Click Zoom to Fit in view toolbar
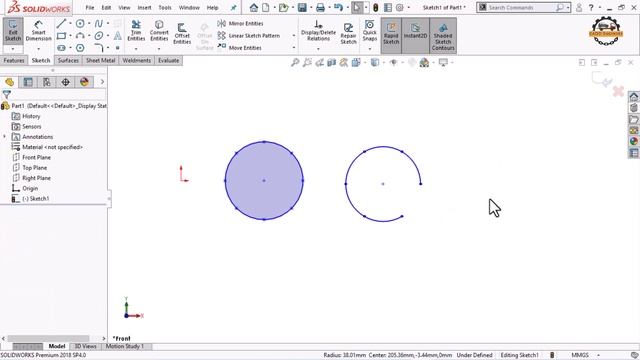This screenshot has width=640, height=360. [295, 62]
